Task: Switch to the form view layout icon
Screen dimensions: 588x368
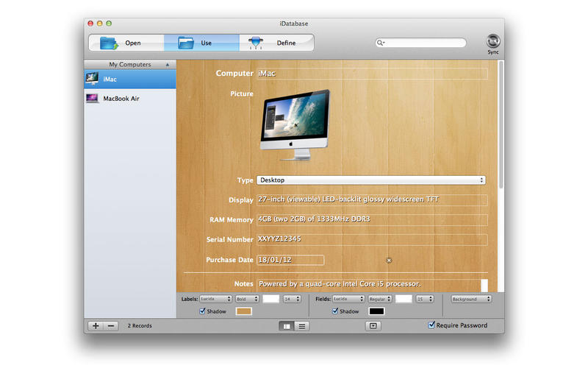Action: 287,325
